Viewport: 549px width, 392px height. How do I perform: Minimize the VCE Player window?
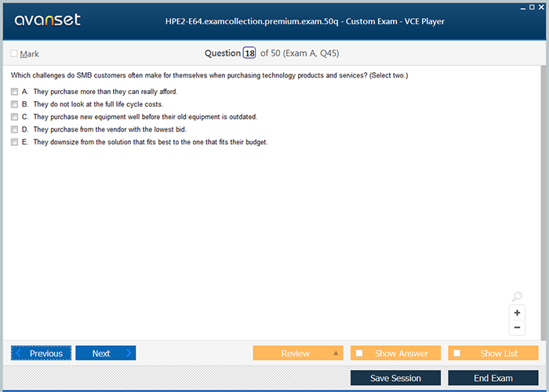click(x=522, y=6)
